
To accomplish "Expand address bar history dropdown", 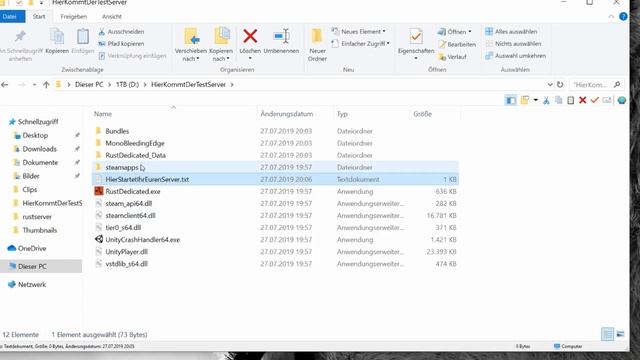I will (x=550, y=84).
